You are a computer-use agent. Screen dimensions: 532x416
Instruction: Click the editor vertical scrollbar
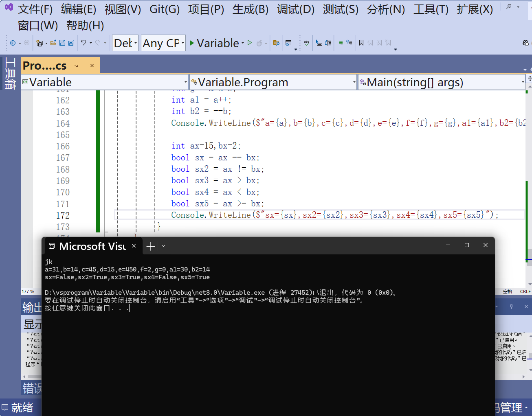point(529,185)
